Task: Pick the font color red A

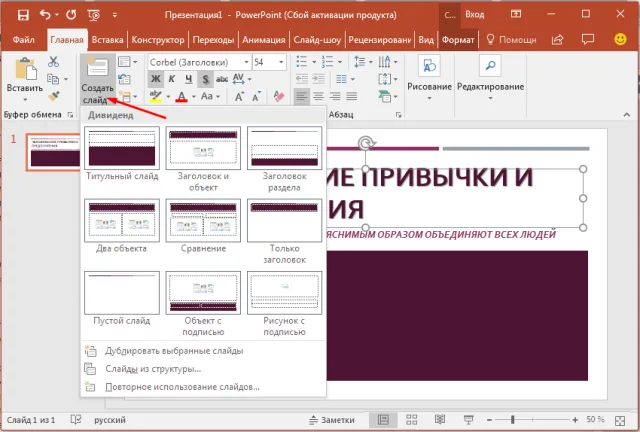Action: click(x=182, y=96)
